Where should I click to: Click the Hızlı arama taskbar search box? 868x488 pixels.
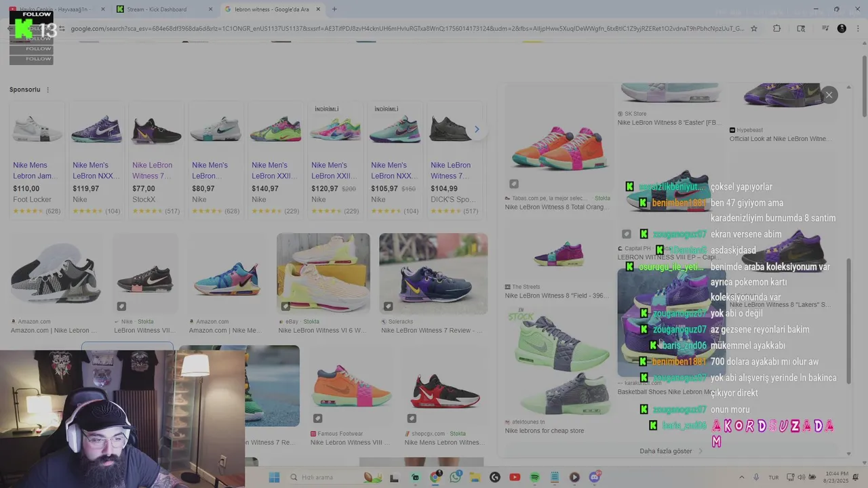coord(336,477)
